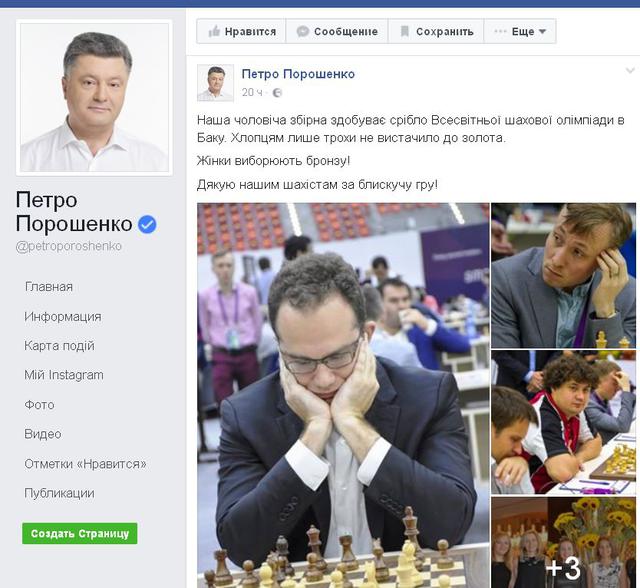
Task: View the large profile picture of the page
Action: 94,98
